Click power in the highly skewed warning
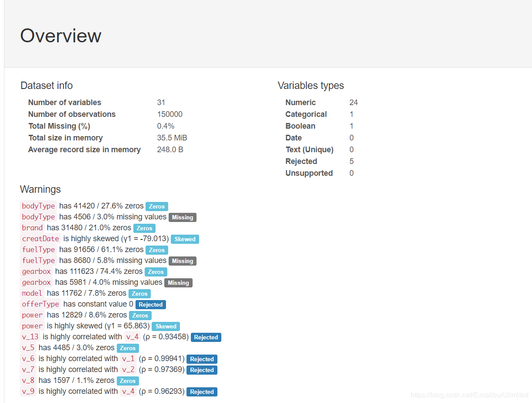 (32, 326)
